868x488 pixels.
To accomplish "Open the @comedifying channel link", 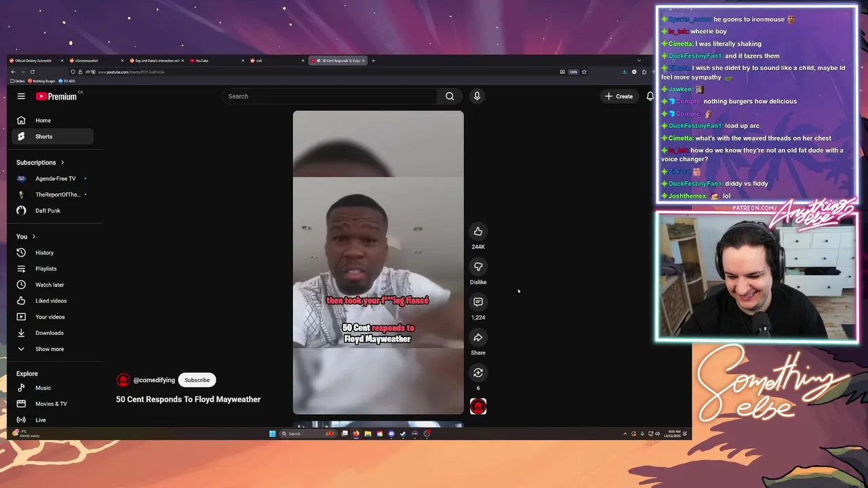I will point(154,380).
